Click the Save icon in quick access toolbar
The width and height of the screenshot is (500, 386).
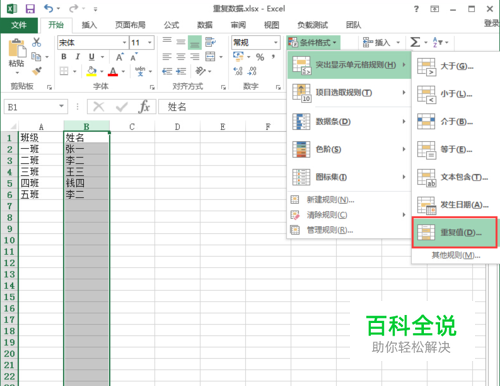pyautogui.click(x=30, y=9)
